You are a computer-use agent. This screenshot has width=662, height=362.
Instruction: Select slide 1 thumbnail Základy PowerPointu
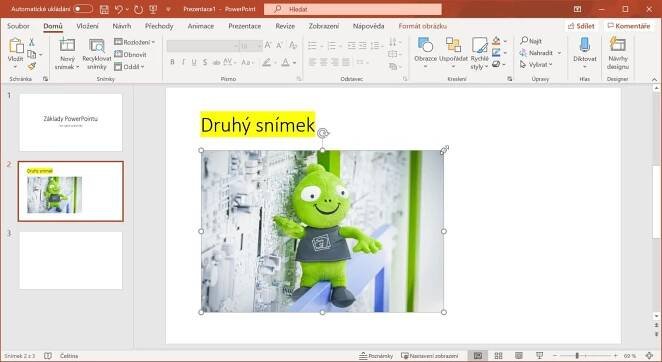[71, 122]
